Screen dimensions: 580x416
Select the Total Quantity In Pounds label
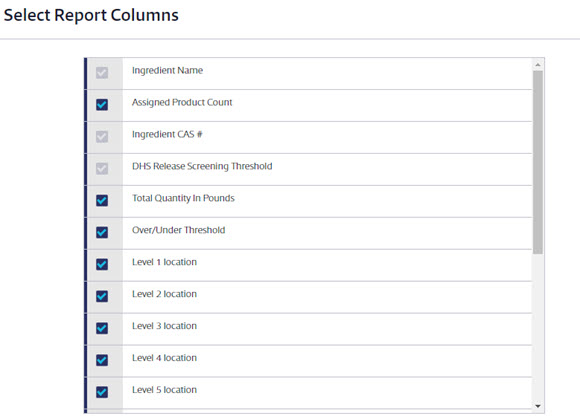tap(183, 198)
